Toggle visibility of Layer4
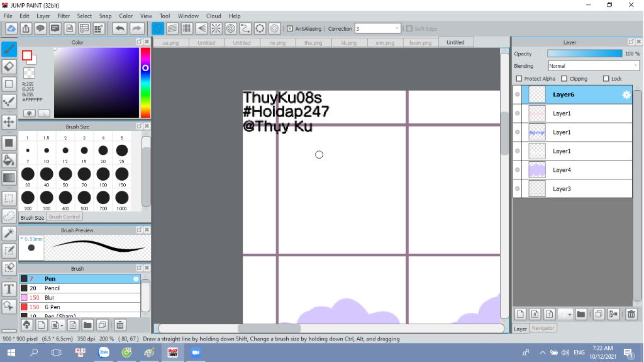Screen dimensions: 644x362 518,170
